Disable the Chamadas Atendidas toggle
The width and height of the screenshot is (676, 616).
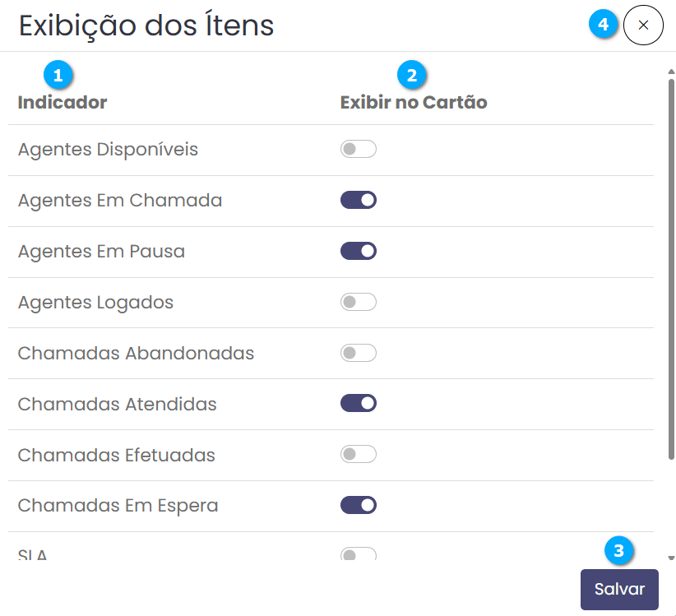point(359,404)
